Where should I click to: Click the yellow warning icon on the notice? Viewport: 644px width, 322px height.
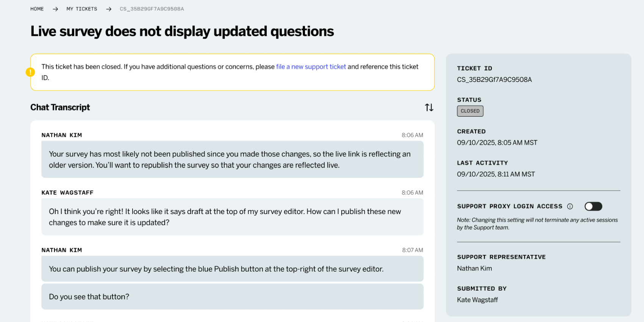[30, 72]
